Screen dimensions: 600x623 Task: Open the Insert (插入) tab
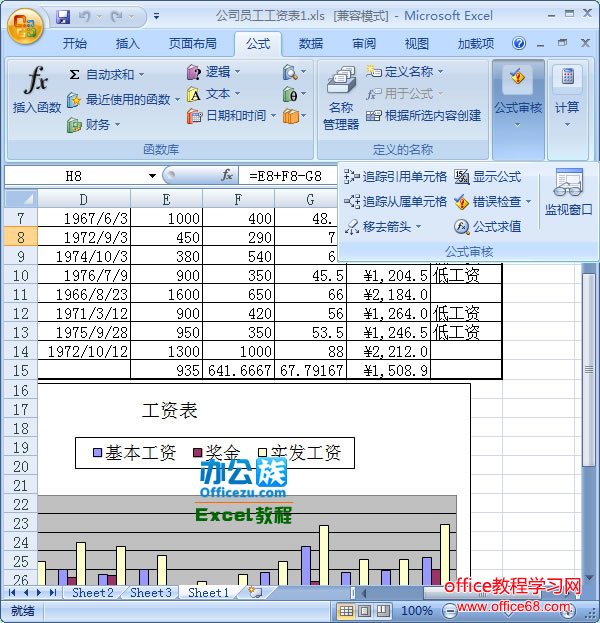(x=128, y=43)
